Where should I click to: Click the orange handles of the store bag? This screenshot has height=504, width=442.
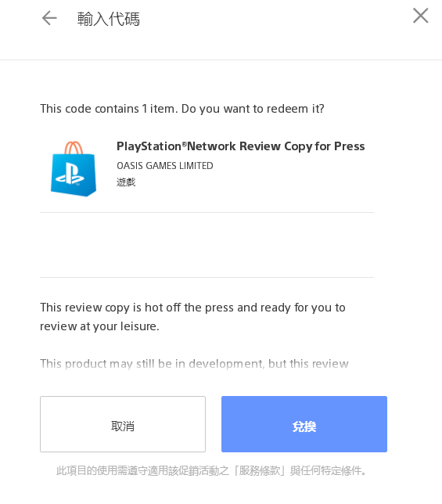click(74, 148)
